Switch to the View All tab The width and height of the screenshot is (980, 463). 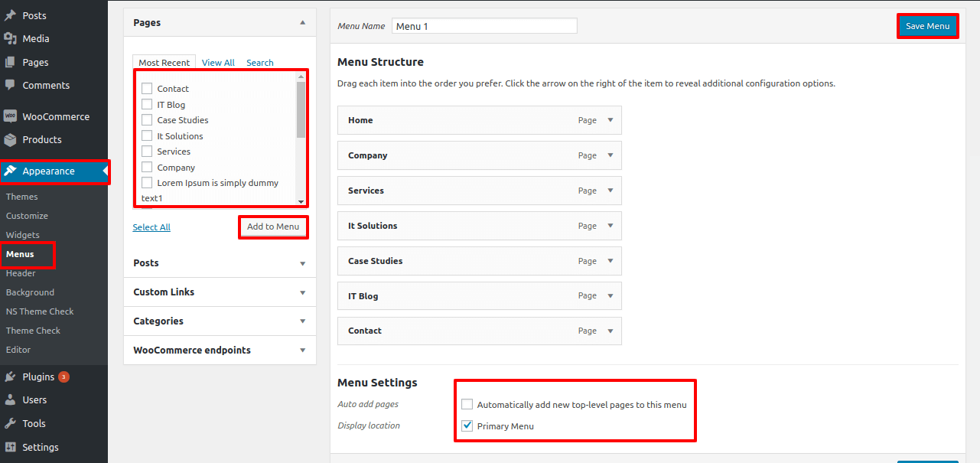pyautogui.click(x=218, y=63)
